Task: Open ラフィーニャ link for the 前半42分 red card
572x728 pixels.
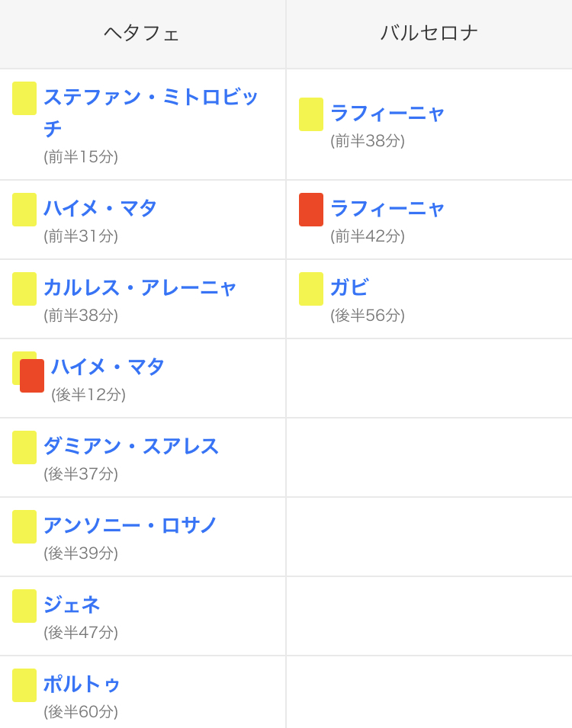Action: pos(387,208)
